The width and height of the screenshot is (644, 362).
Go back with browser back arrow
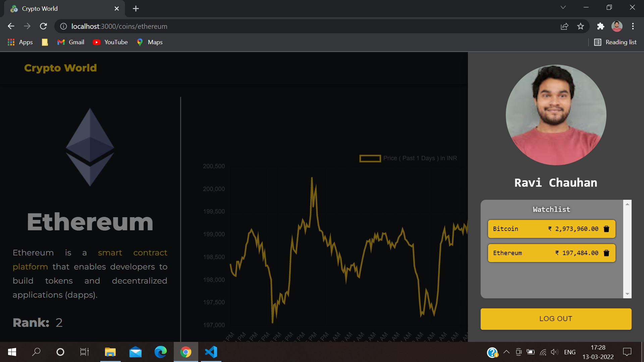pos(11,26)
